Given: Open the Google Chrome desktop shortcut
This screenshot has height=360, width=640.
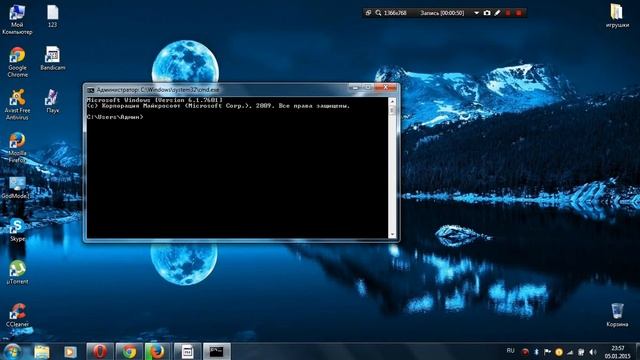Looking at the screenshot, I should click(17, 62).
